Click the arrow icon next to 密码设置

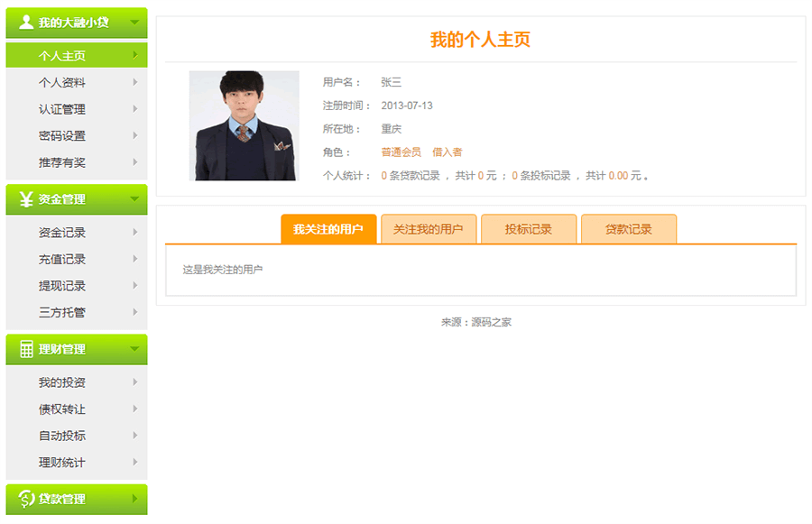point(137,136)
